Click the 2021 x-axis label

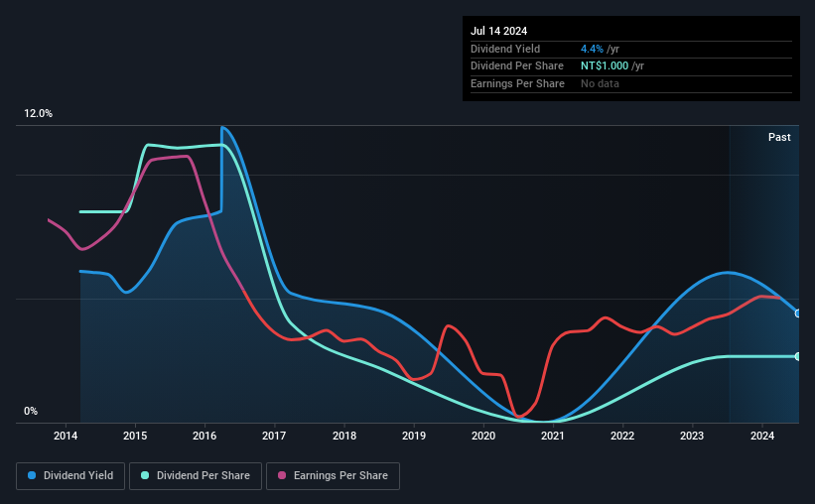tap(553, 436)
